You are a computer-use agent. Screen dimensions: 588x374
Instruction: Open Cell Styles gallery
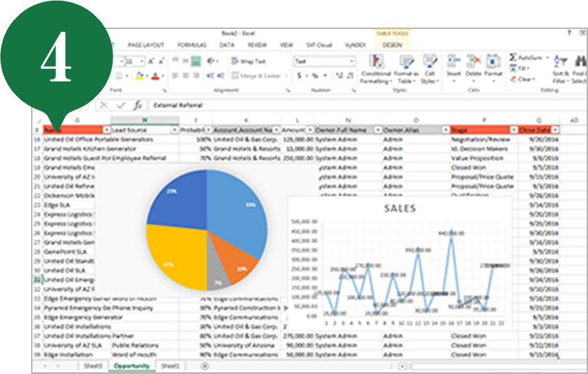point(429,69)
